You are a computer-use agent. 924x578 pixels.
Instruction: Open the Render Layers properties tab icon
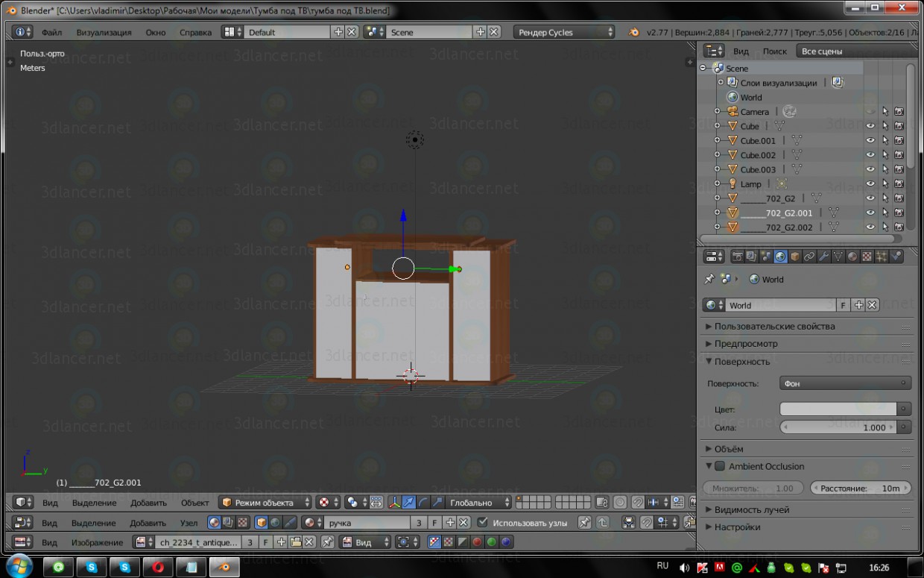pos(752,257)
